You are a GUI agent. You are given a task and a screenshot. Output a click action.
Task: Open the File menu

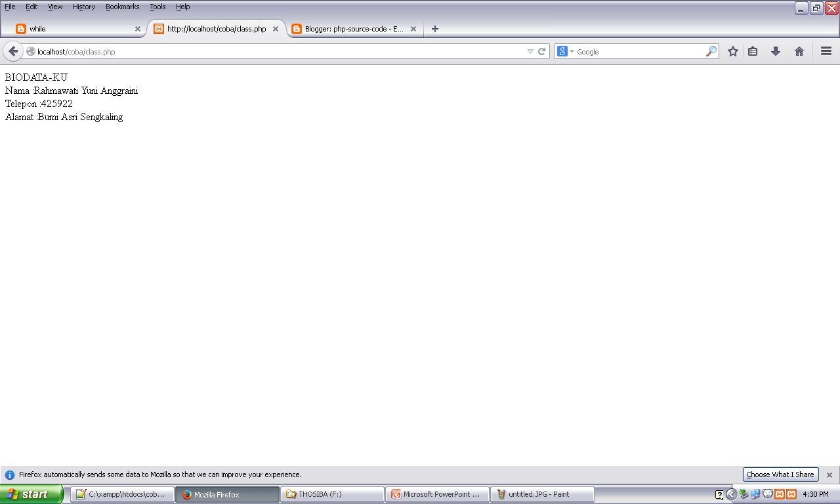point(10,7)
